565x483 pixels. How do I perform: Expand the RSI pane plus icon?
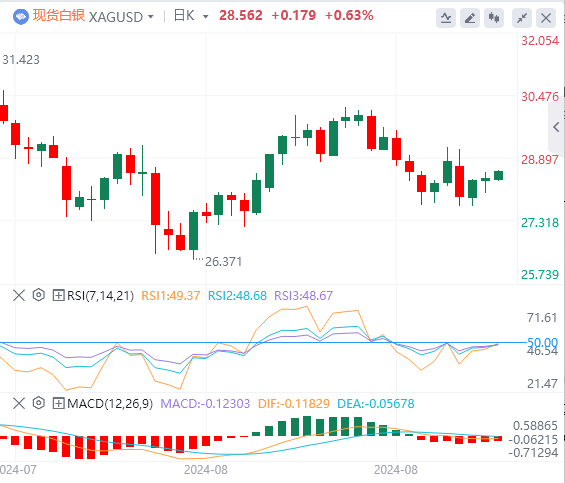(x=58, y=296)
